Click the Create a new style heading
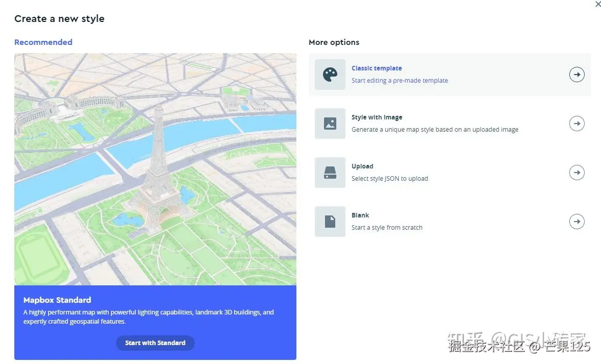 (x=59, y=18)
